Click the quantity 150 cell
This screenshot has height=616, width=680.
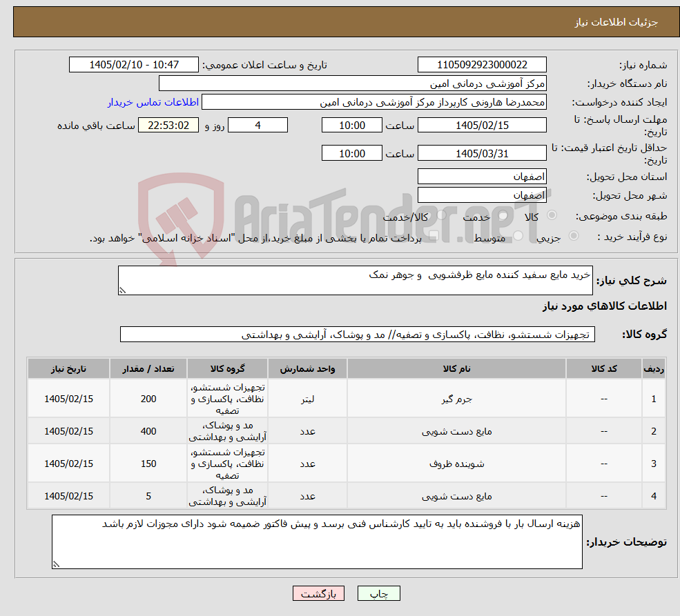(x=148, y=464)
